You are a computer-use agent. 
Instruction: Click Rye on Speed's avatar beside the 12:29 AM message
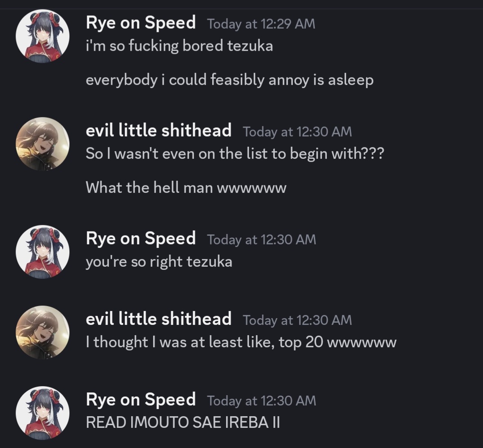[x=43, y=36]
